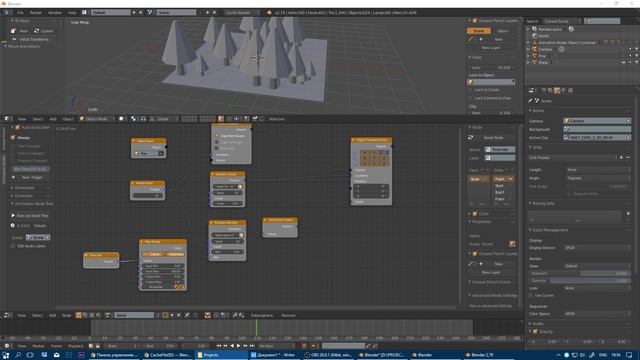Adjust the Gamma slider
Screen dimensions: 640x360
(580, 281)
